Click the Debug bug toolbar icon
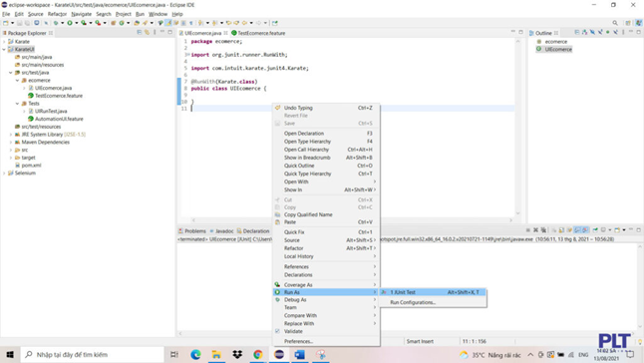The height and width of the screenshot is (363, 644). pyautogui.click(x=56, y=23)
